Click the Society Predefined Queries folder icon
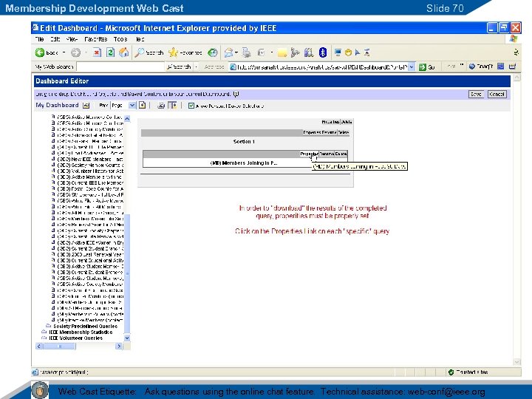 tap(49, 326)
